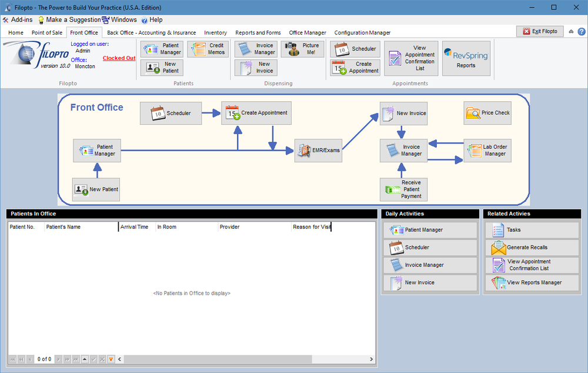Open the Help menu

[x=152, y=20]
